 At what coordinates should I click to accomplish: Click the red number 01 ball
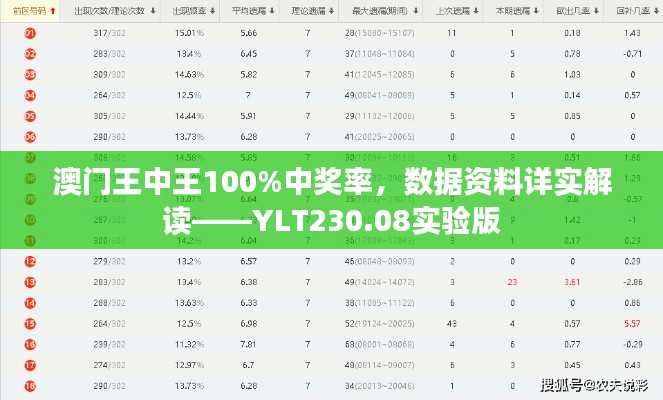tap(30, 33)
